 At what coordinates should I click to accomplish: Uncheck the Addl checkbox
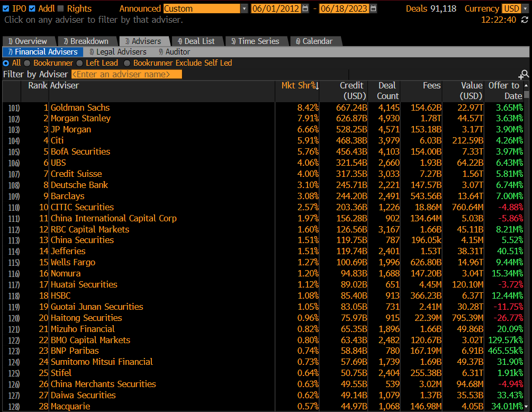tap(32, 8)
